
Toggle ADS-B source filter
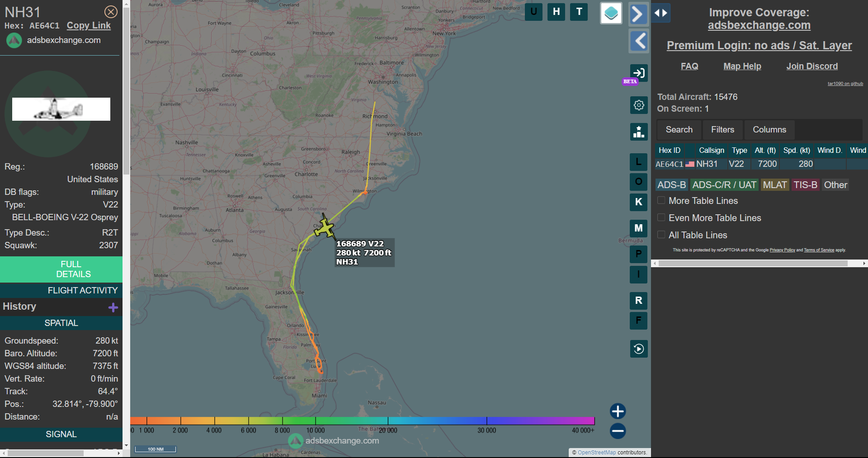tap(671, 185)
